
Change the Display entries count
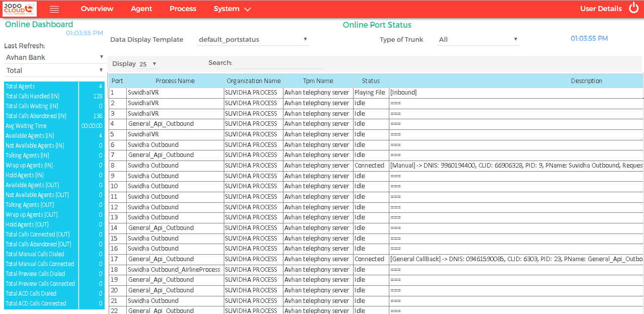149,63
